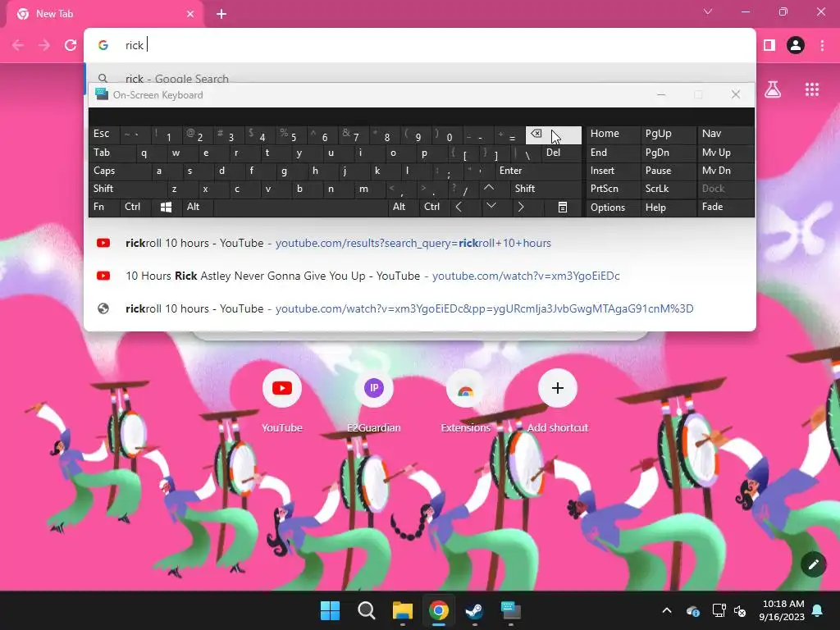
Task: Toggle the left Ctrl key
Action: (x=135, y=207)
